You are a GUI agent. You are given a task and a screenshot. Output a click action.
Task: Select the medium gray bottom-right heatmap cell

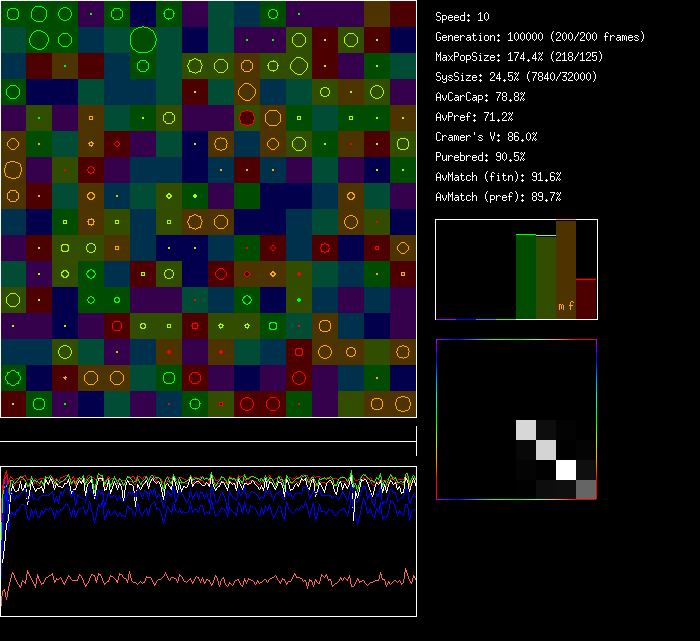tap(586, 489)
